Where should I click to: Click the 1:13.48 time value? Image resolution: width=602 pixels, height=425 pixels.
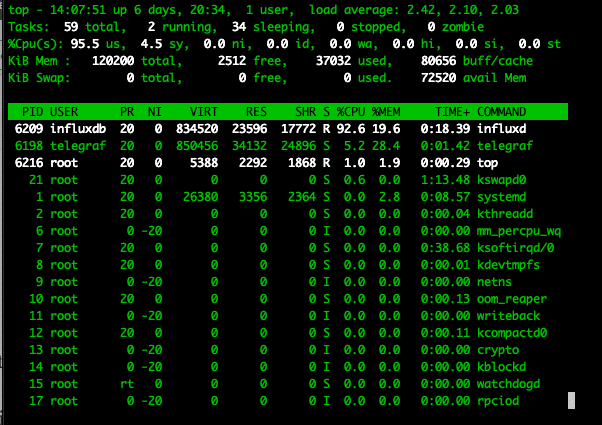[x=445, y=180]
